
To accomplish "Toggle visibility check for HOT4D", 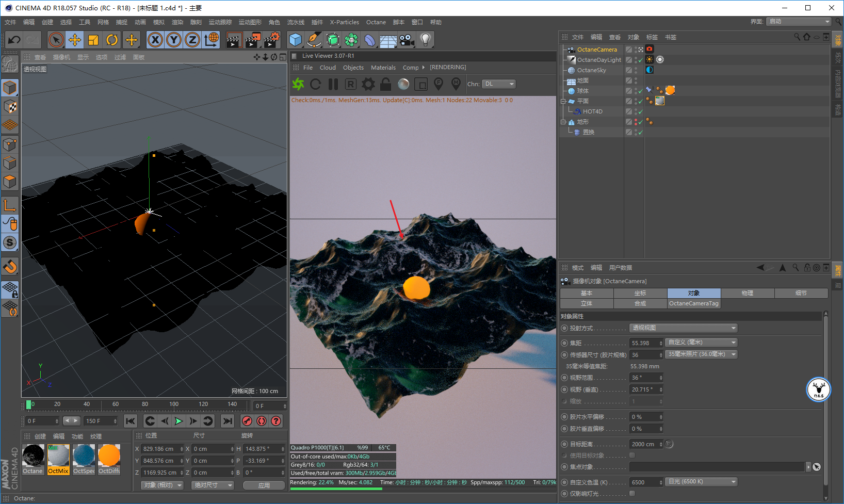I will (x=641, y=112).
